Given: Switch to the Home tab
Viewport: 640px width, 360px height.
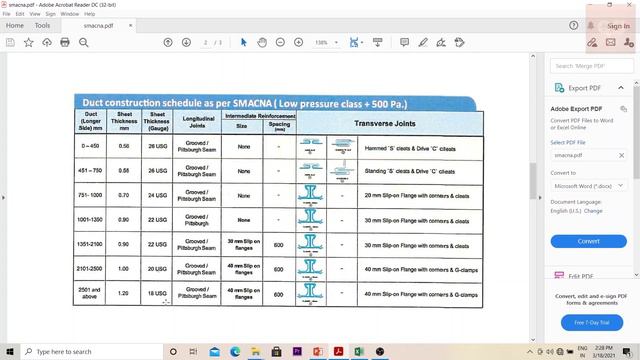Looking at the screenshot, I should coord(15,25).
